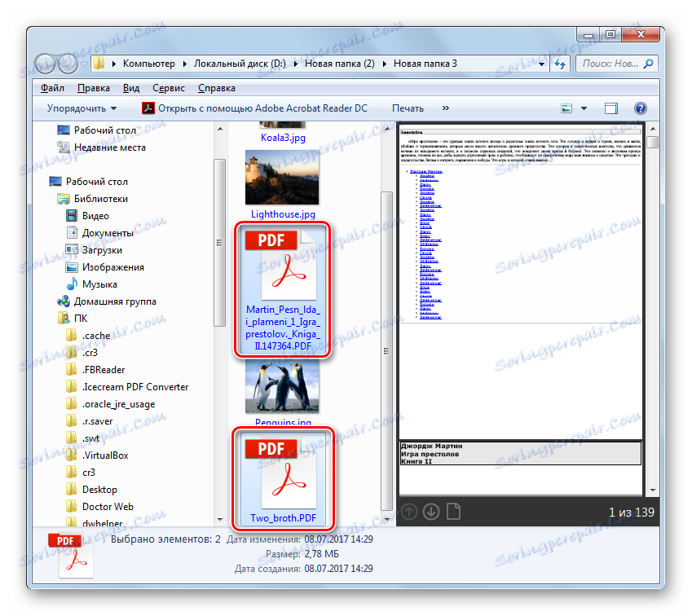Expand the chevron after Новая папка (2)
This screenshot has height=616, width=692.
pos(385,64)
